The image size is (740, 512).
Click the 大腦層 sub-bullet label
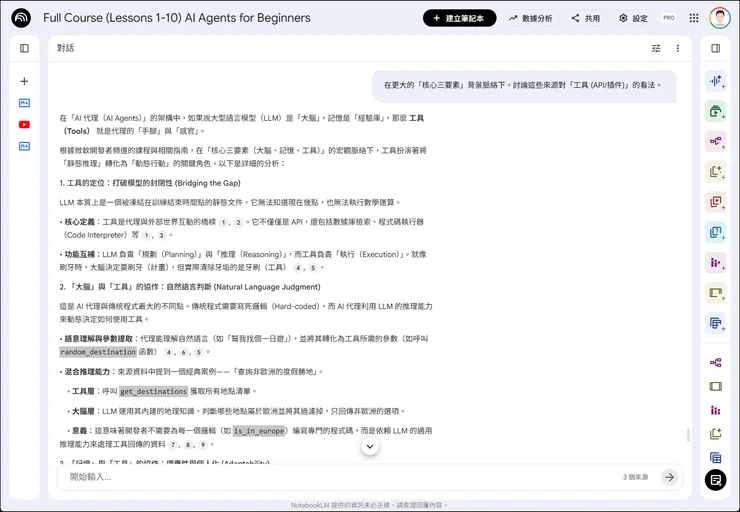tap(84, 411)
